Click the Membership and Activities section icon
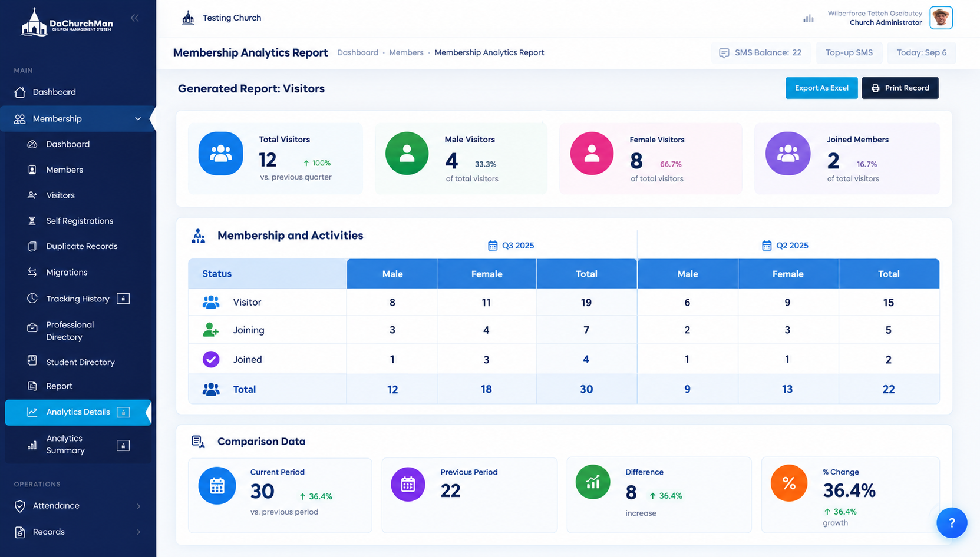The image size is (980, 557). (x=199, y=236)
